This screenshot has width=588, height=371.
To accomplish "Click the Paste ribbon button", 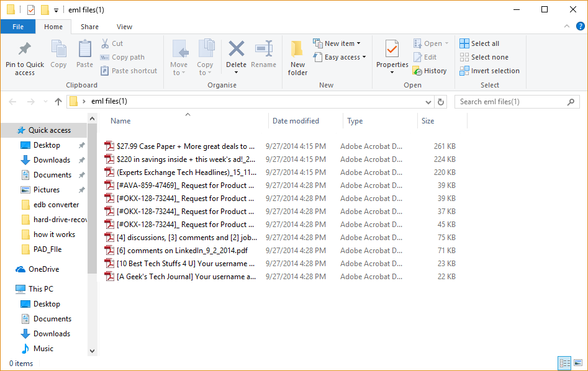I will 84,55.
